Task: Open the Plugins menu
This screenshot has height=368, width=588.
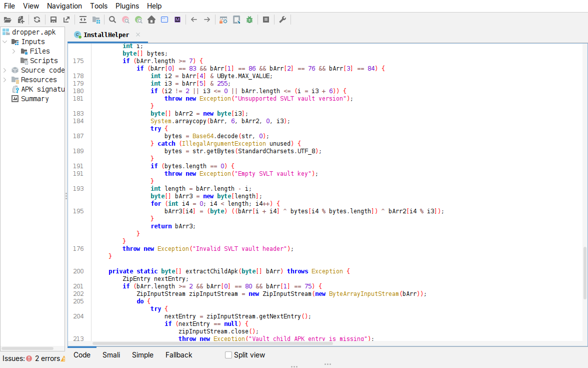Action: coord(127,6)
